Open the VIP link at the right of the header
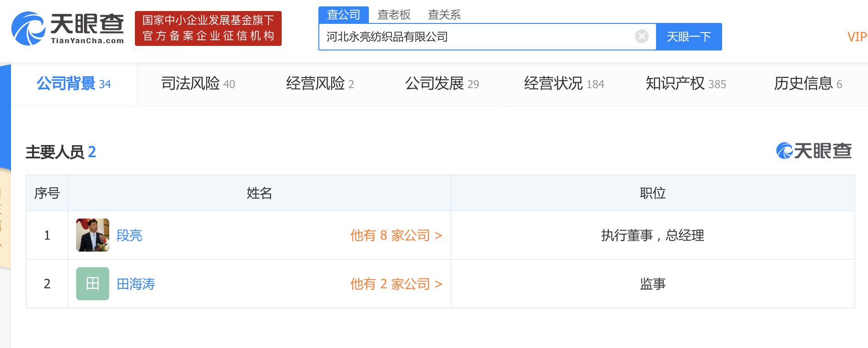The image size is (868, 348). coord(857,37)
